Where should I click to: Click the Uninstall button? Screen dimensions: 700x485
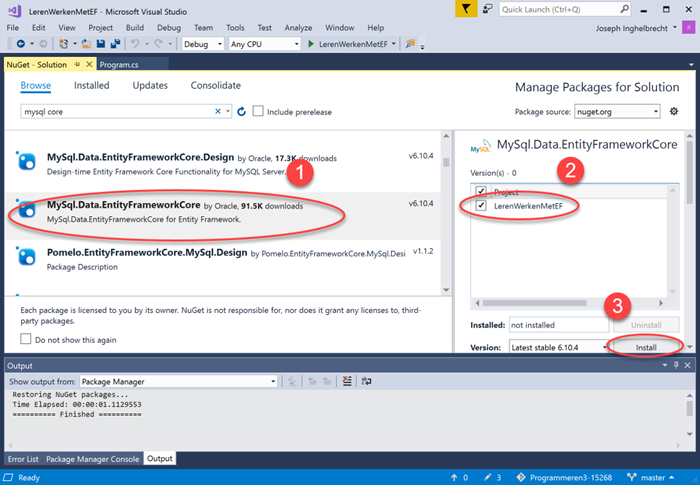pyautogui.click(x=646, y=325)
